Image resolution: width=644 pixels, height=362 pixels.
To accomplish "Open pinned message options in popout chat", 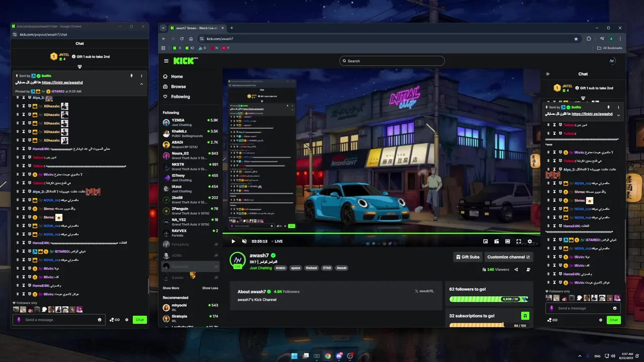I will point(141,76).
